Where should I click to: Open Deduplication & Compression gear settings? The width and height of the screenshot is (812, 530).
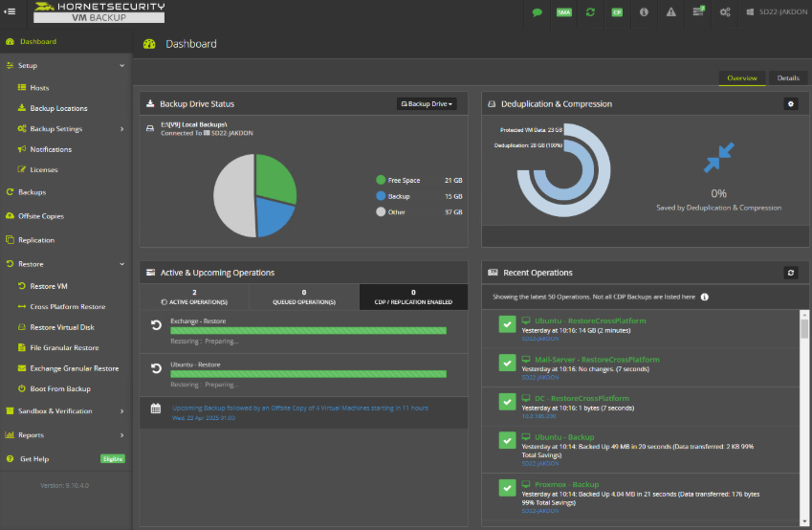click(790, 103)
